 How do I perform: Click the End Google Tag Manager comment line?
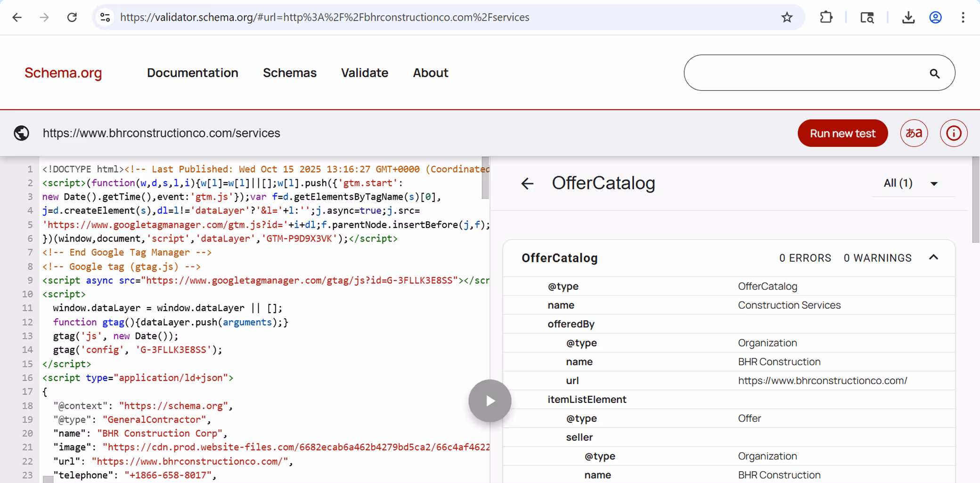[x=127, y=252]
